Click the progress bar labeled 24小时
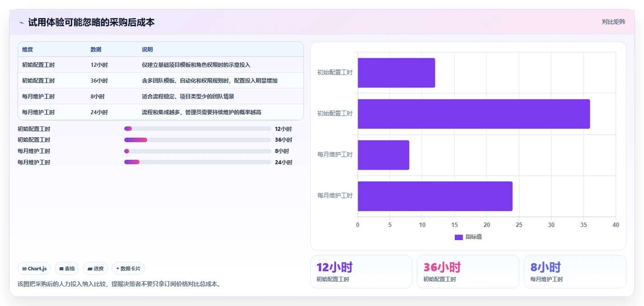The height and width of the screenshot is (306, 644). pos(198,162)
